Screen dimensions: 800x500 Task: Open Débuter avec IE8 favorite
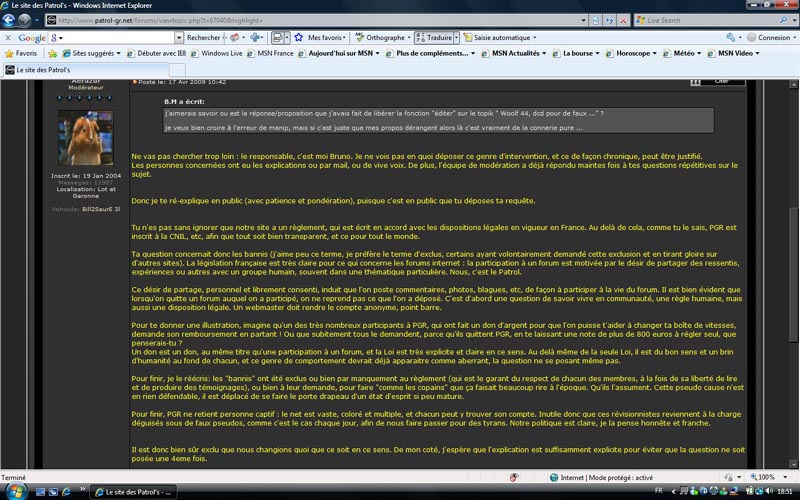pyautogui.click(x=157, y=53)
